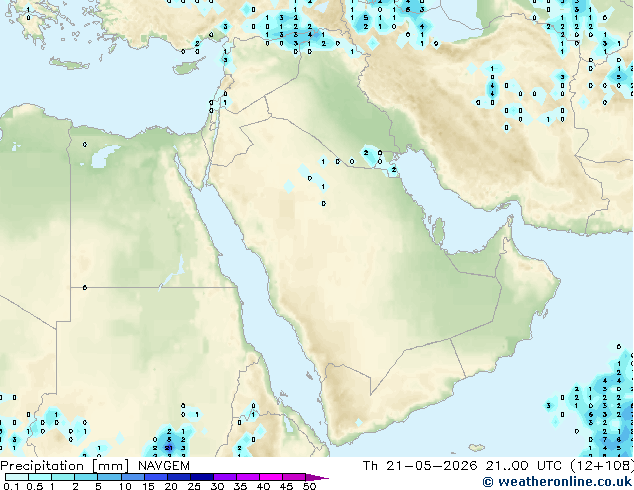Click the purple arrow tip of the legend
The width and height of the screenshot is (634, 490).
(x=317, y=477)
